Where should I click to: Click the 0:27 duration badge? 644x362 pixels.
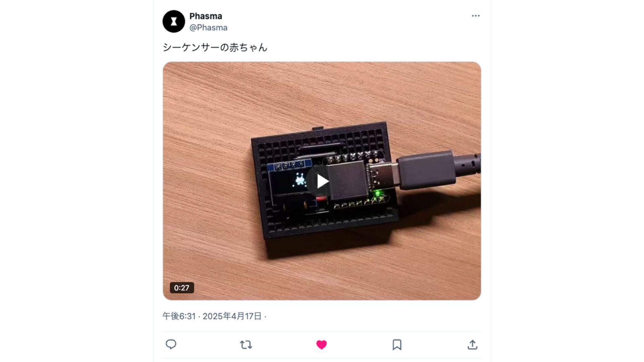182,288
